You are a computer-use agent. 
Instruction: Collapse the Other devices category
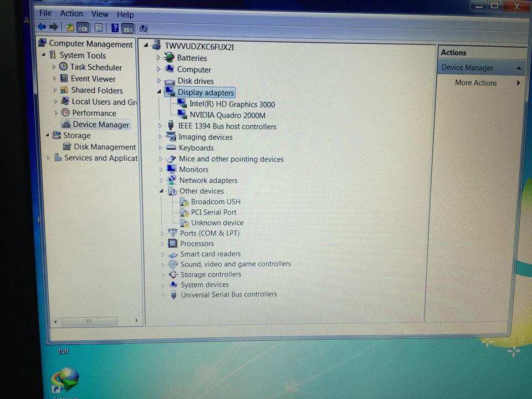[x=161, y=191]
